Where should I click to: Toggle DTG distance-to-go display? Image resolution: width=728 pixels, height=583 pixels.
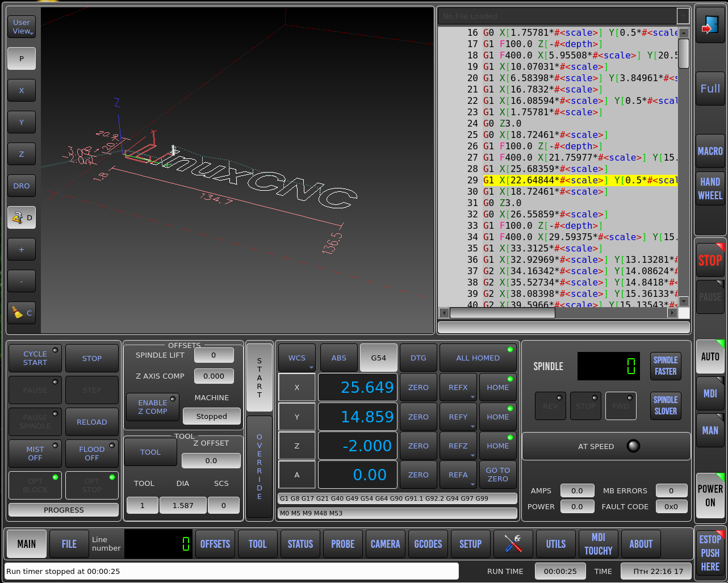pos(419,358)
